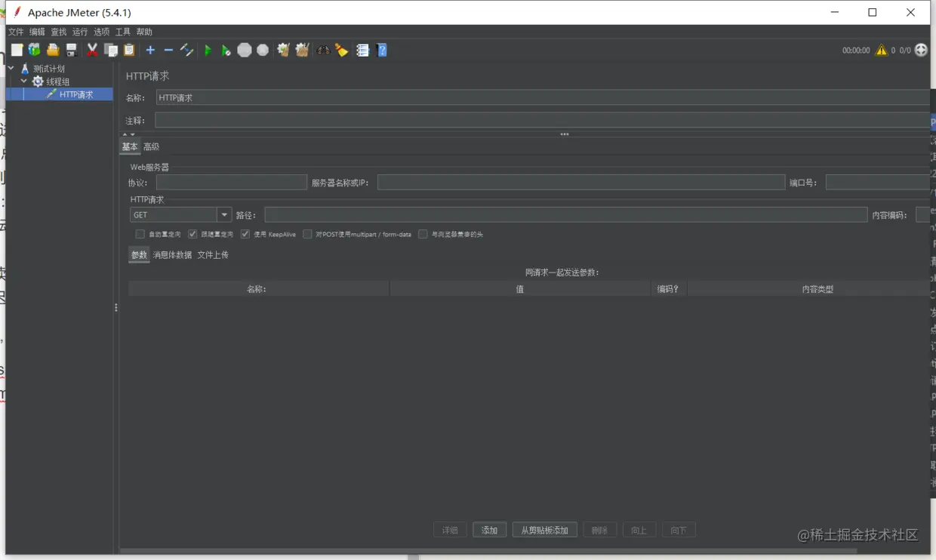The height and width of the screenshot is (560, 936).
Task: Click the 注释 comment field
Action: point(543,120)
